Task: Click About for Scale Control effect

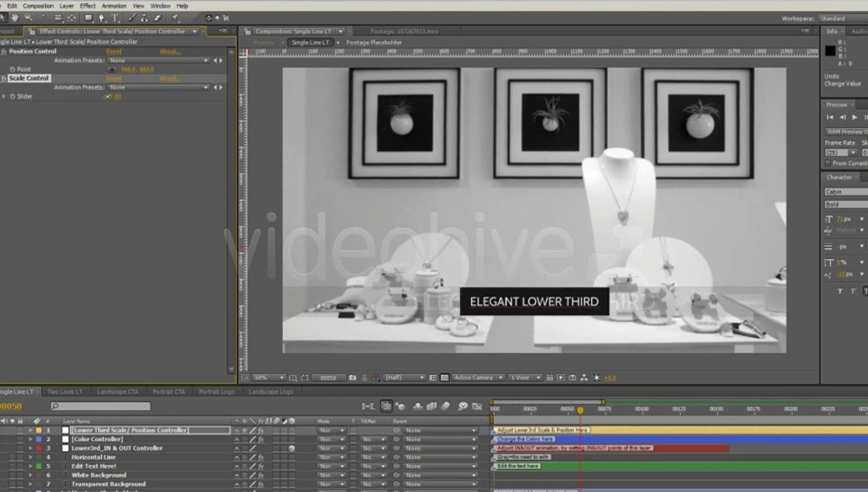Action: click(x=170, y=79)
